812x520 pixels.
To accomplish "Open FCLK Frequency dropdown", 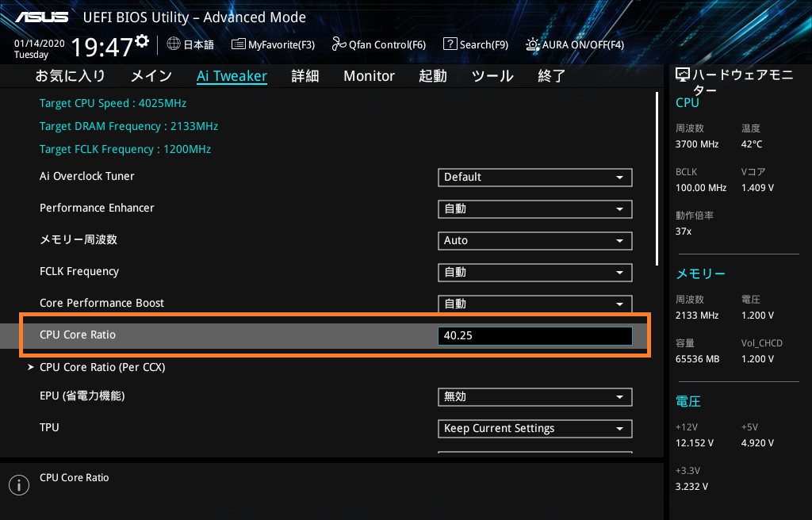I will [535, 273].
